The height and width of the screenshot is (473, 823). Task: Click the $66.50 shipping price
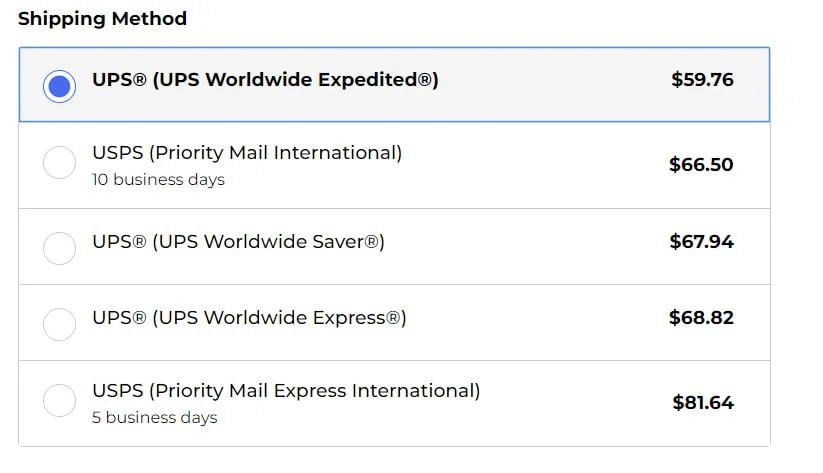pos(701,165)
